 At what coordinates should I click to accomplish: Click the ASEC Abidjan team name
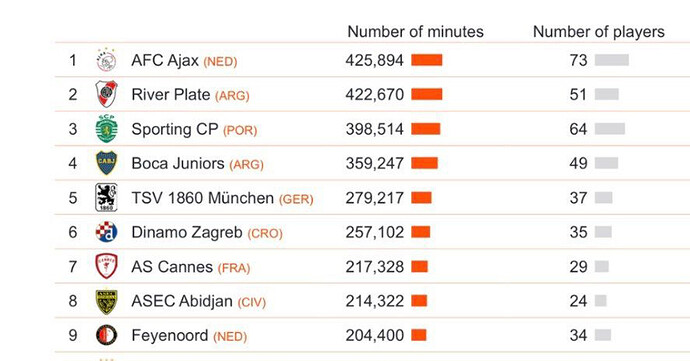[182, 301]
